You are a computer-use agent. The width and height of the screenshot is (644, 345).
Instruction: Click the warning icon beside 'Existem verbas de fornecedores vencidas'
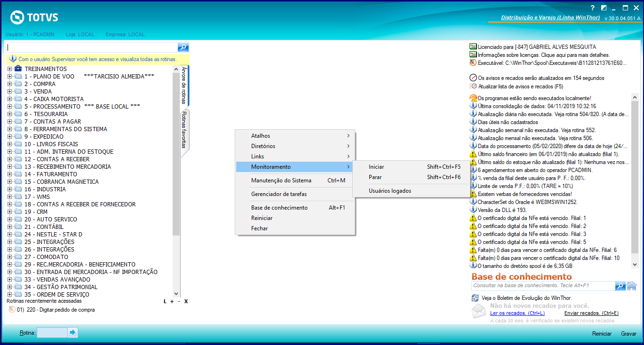coord(473,194)
